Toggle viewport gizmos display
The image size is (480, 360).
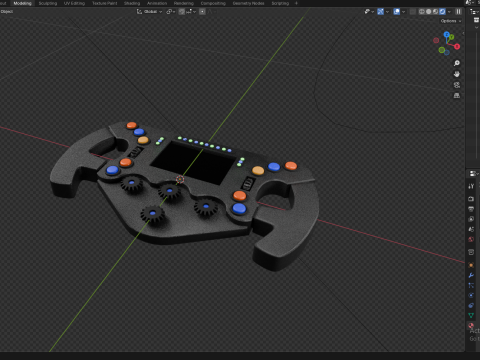(380, 12)
